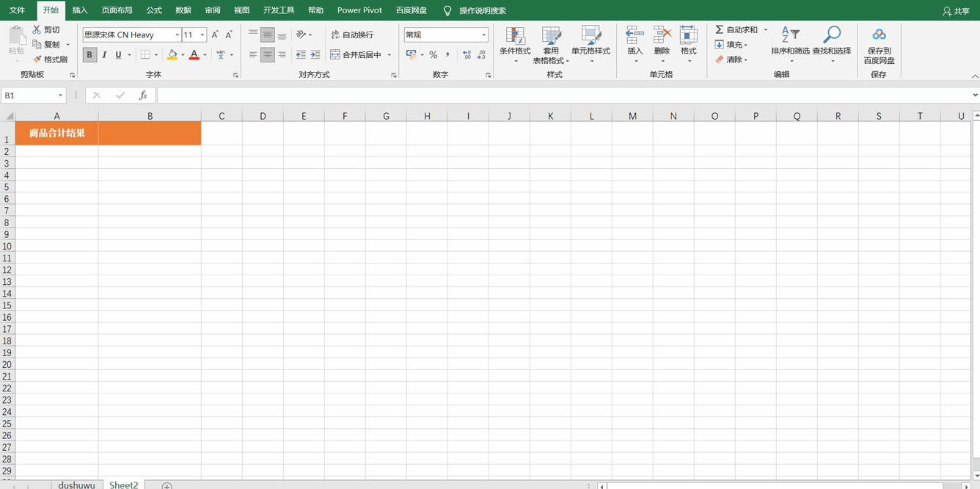Apply the yellow fill color bucket
This screenshot has width=980, height=489.
click(x=172, y=55)
